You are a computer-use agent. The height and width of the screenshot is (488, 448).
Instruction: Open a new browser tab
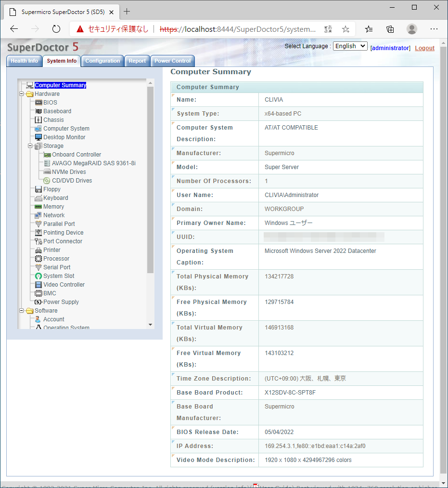(127, 12)
